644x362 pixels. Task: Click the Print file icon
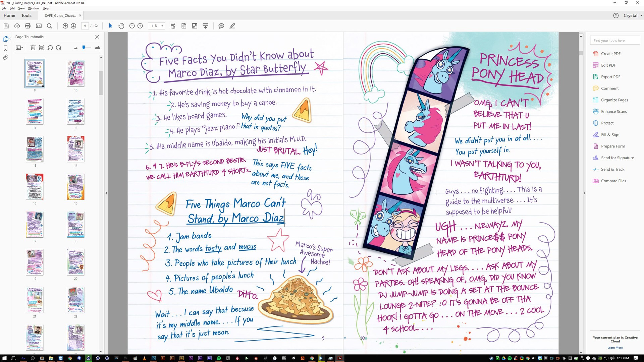pos(28,26)
